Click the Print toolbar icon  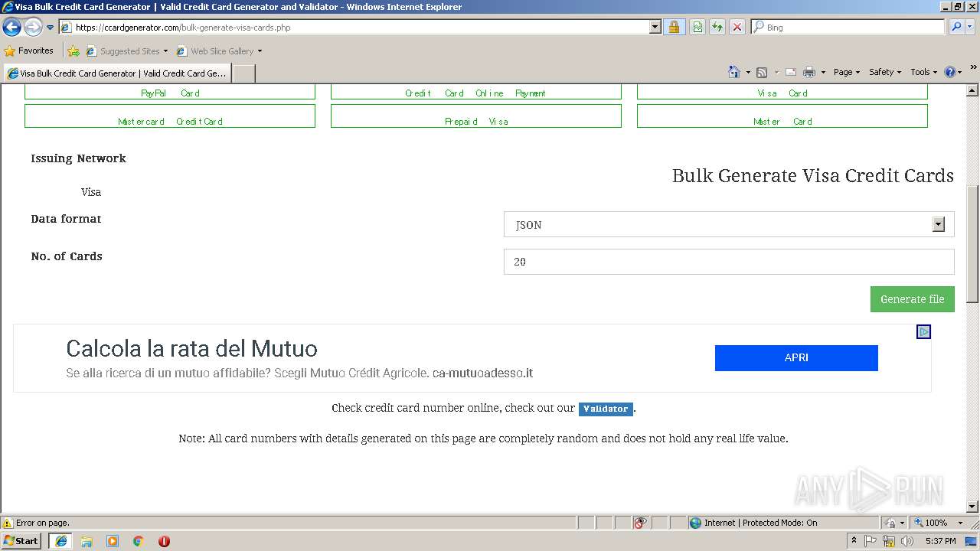click(809, 72)
